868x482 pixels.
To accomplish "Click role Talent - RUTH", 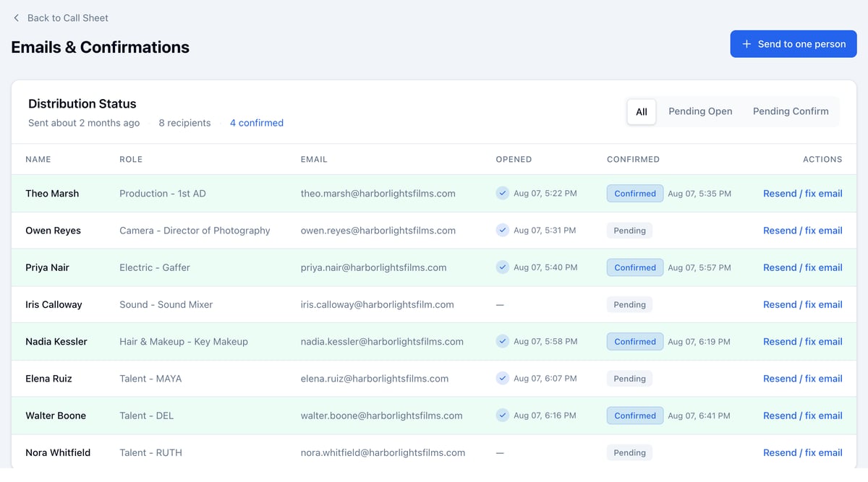I will 150,452.
